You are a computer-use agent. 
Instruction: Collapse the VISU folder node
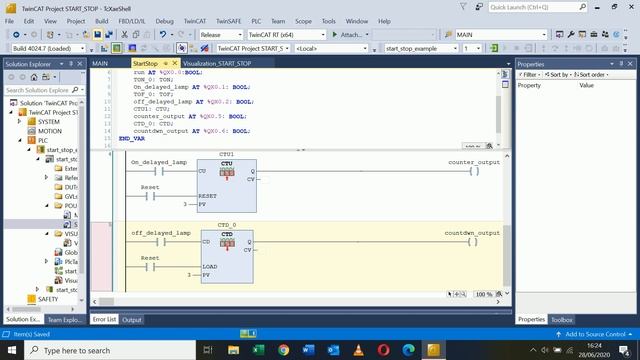click(47, 233)
